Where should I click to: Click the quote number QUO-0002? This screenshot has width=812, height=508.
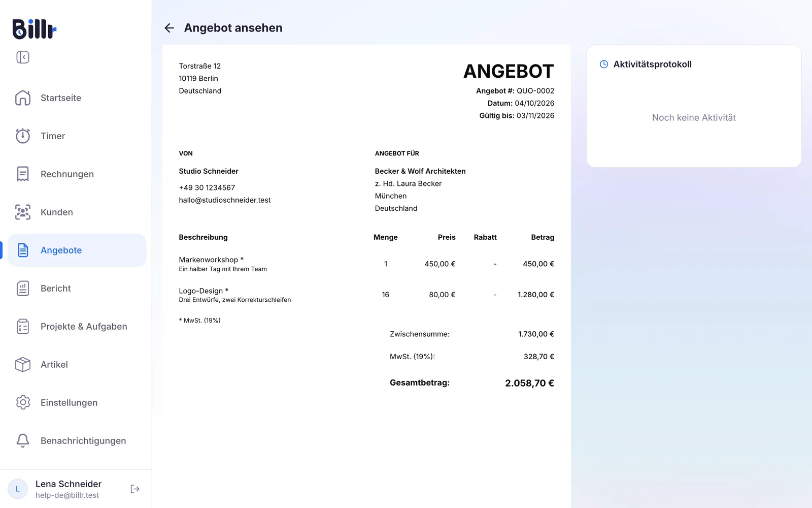pyautogui.click(x=535, y=91)
